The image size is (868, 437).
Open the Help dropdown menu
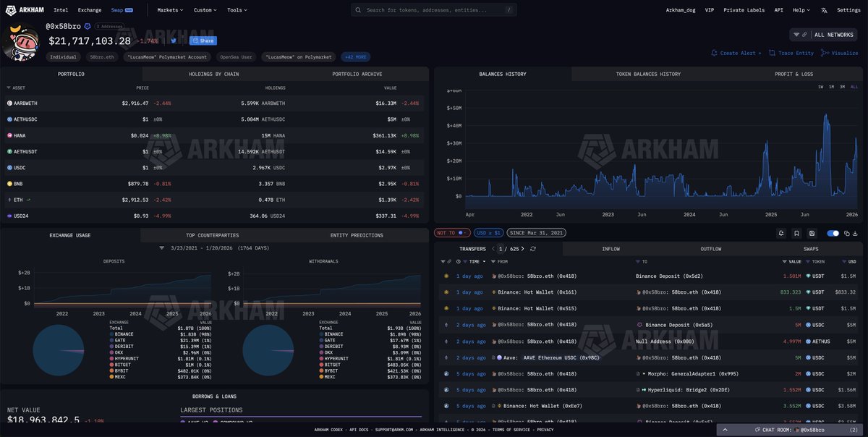(x=800, y=10)
